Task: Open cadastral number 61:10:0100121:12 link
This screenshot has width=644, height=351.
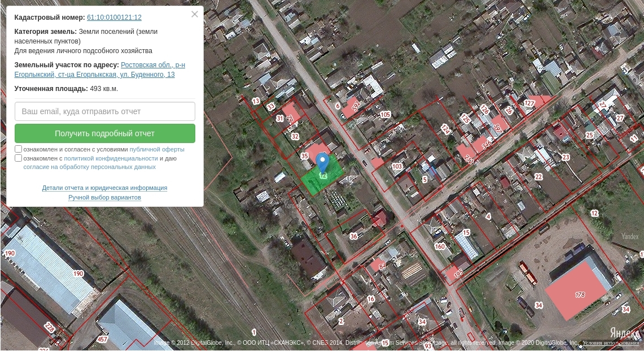Action: [114, 18]
